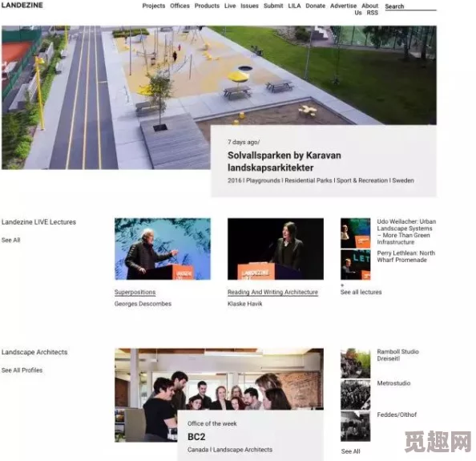
Task: Click the Klaske Havik name
Action: pos(244,304)
